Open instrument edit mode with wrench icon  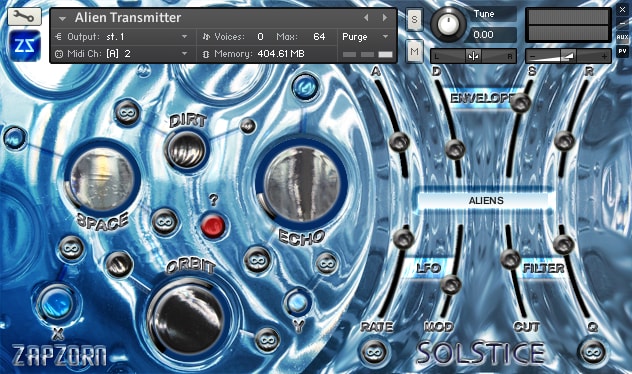coord(24,16)
